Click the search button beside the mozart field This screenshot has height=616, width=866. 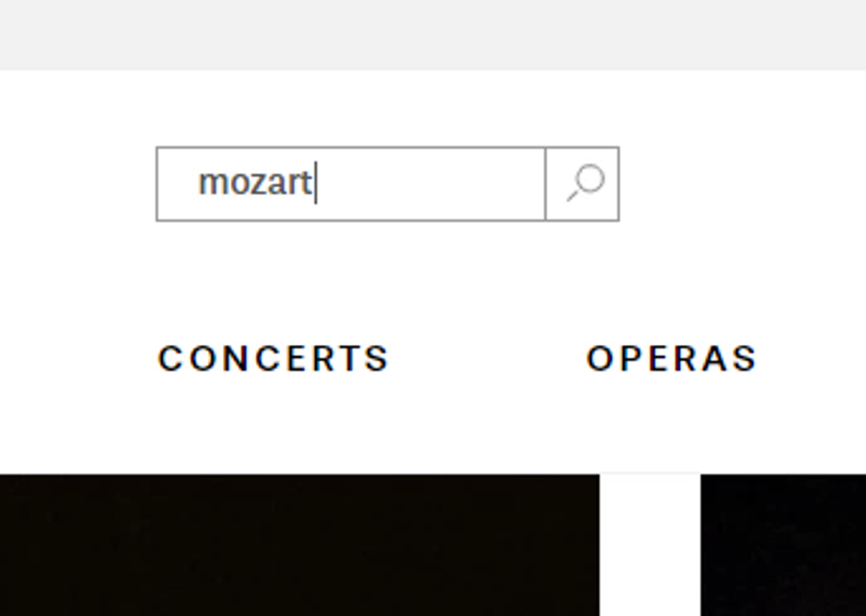tap(582, 184)
